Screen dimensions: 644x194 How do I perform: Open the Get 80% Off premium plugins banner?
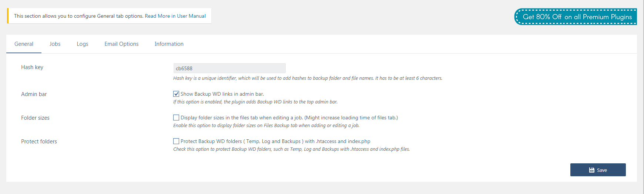pos(576,17)
